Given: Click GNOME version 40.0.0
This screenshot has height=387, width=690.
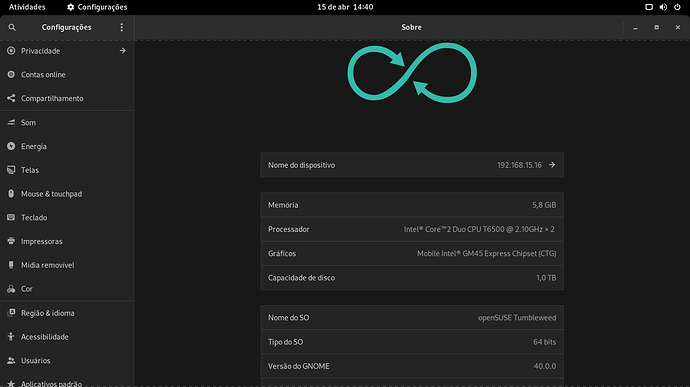Looking at the screenshot, I should click(545, 366).
